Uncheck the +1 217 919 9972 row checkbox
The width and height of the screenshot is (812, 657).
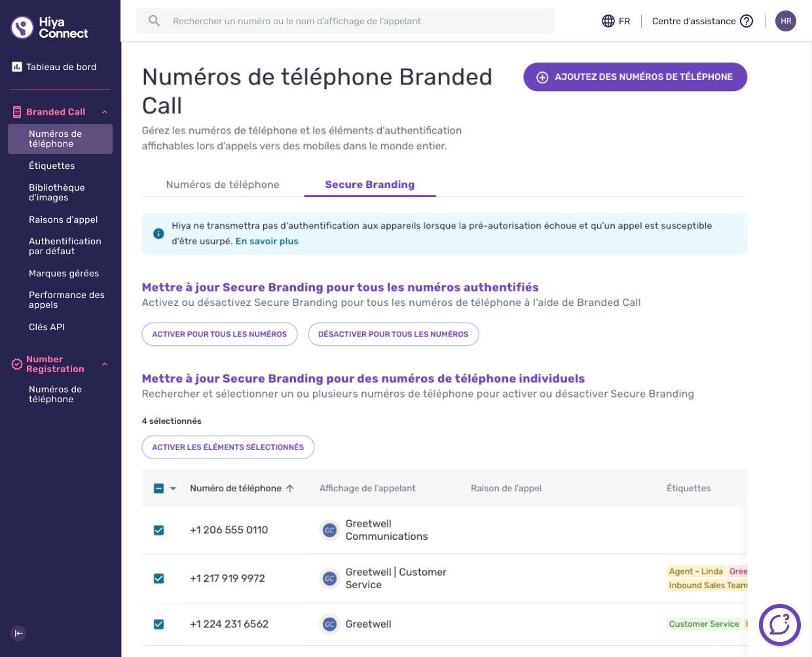[158, 578]
